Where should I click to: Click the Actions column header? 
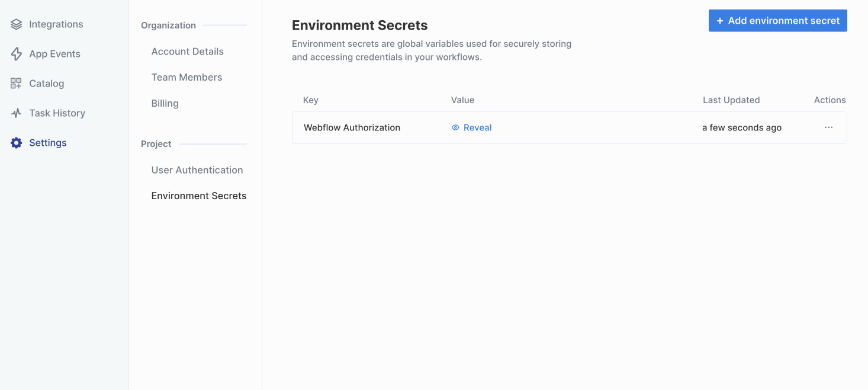click(x=830, y=100)
